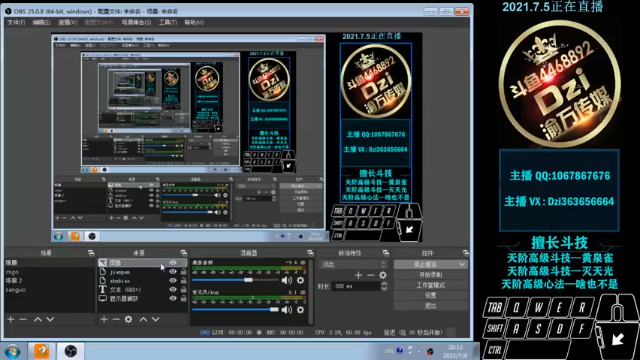The image size is (640, 360).
Task: Pop out the 混音器 mixer dock panel
Action: pyautogui.click(x=310, y=253)
